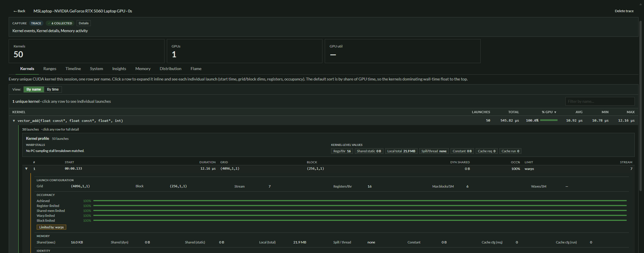Viewport: 644px width, 253px height.
Task: Click the Max blocks/SM value 6
Action: pos(467,186)
